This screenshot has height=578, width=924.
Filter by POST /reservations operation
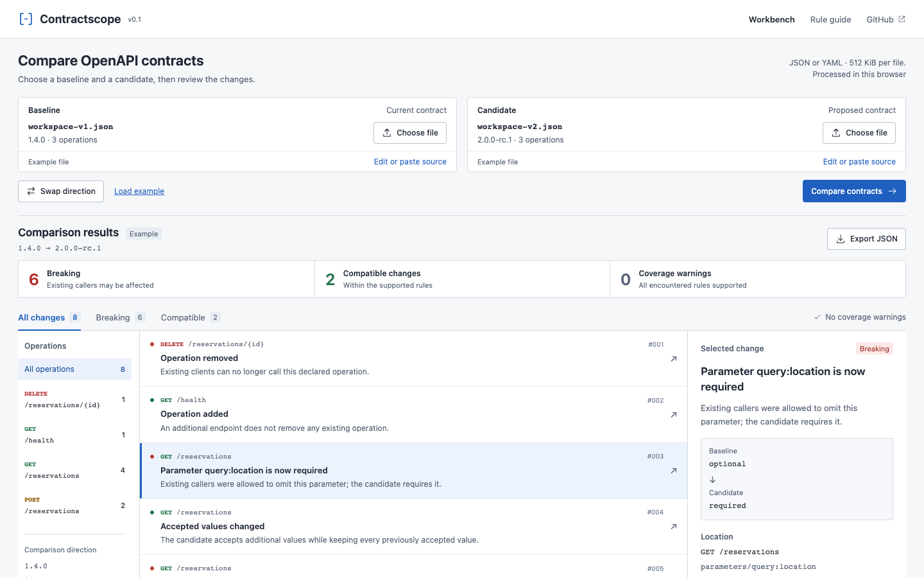point(74,505)
